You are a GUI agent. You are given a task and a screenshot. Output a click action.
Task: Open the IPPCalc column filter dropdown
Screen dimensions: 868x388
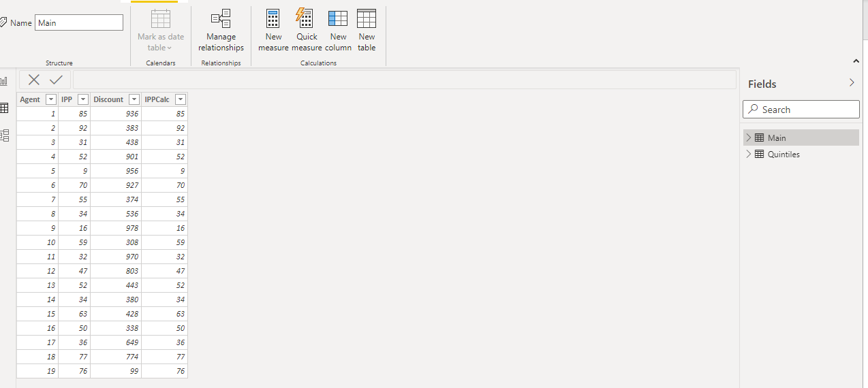pyautogui.click(x=181, y=99)
